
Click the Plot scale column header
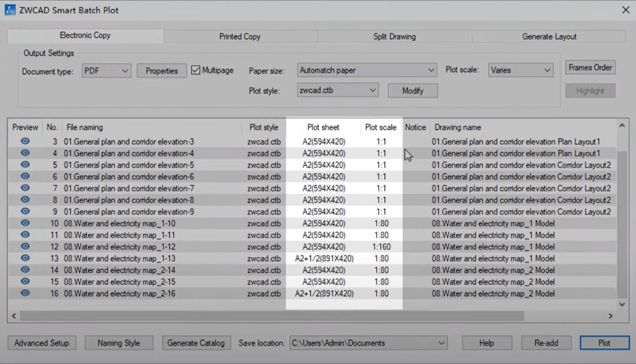click(x=381, y=127)
